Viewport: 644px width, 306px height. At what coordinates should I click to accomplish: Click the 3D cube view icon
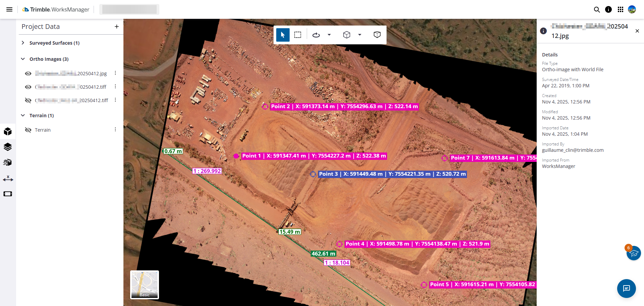[x=346, y=35]
